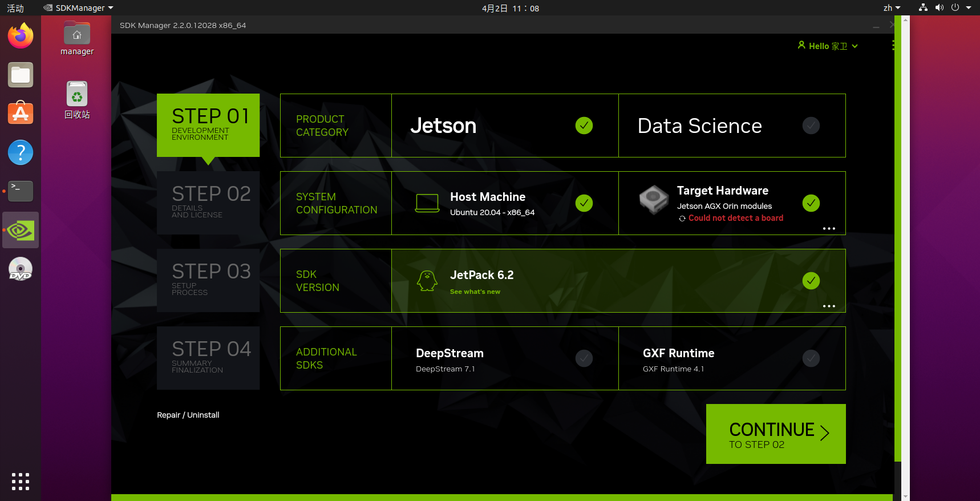Screen dimensions: 980x501
Task: Toggle the Jetson product category checkmark
Action: click(x=584, y=126)
